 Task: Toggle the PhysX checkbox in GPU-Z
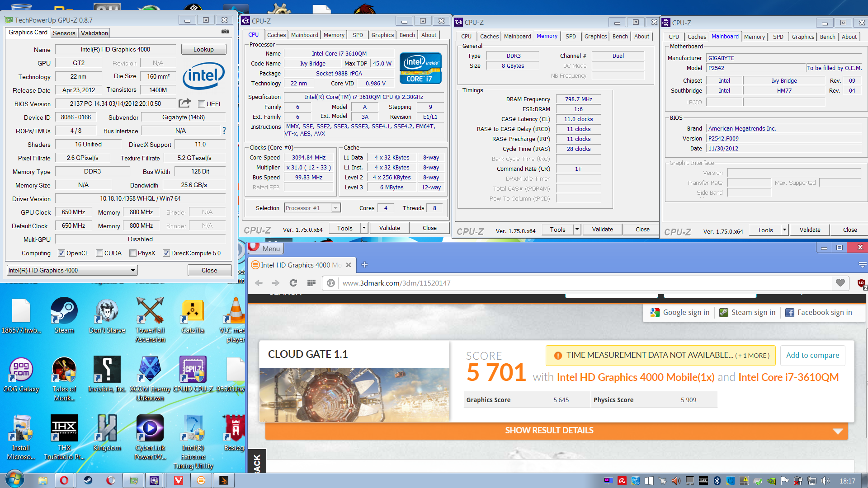pyautogui.click(x=133, y=253)
